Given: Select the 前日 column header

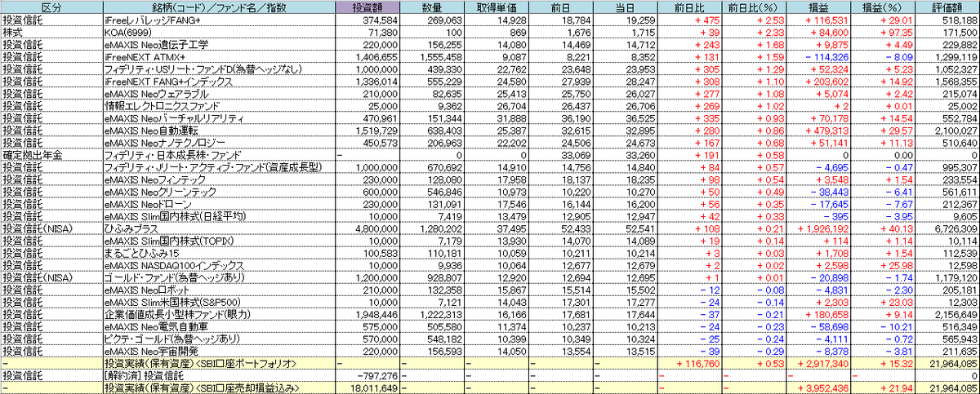Looking at the screenshot, I should coord(561,7).
